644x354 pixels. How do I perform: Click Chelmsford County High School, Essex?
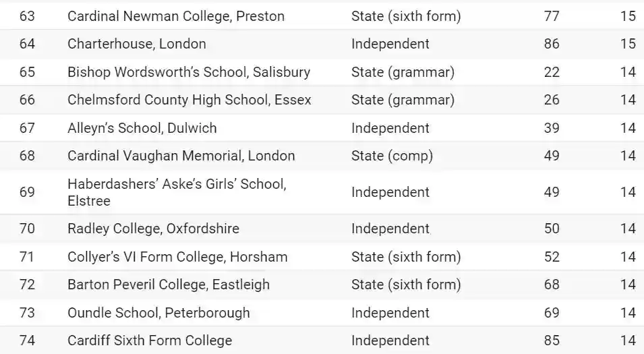point(189,100)
